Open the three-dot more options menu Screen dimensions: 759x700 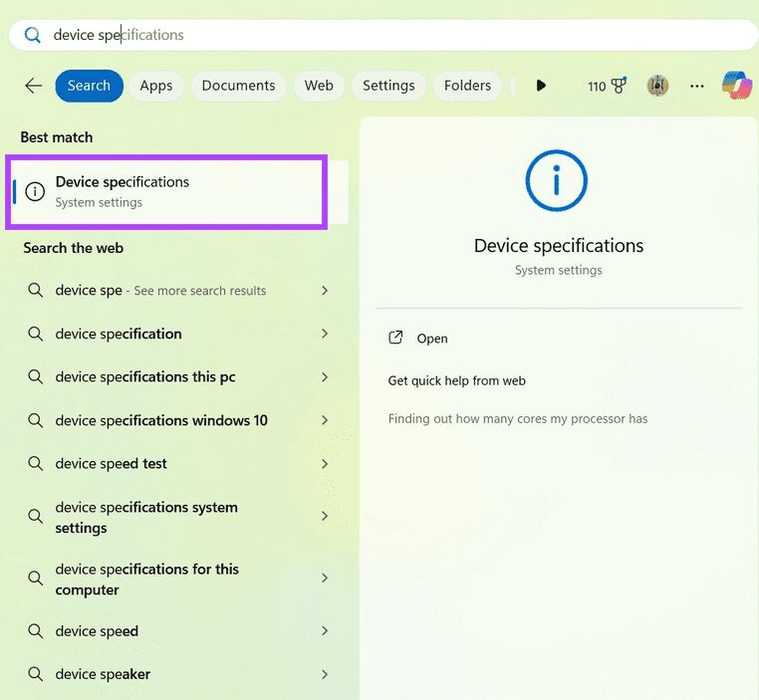[x=696, y=86]
